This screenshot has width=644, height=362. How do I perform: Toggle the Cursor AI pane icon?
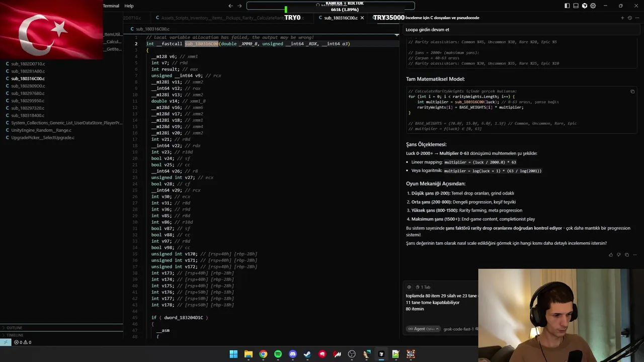tap(585, 6)
